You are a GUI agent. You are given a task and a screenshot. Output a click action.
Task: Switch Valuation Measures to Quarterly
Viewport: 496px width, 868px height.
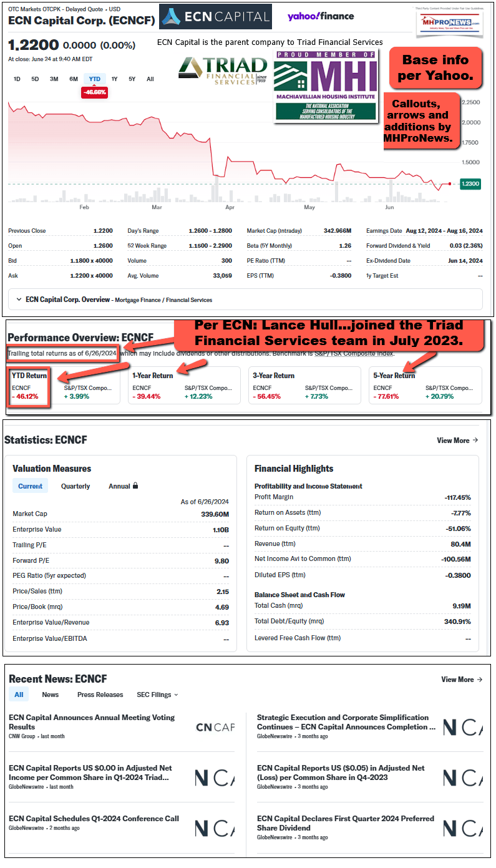(x=75, y=486)
